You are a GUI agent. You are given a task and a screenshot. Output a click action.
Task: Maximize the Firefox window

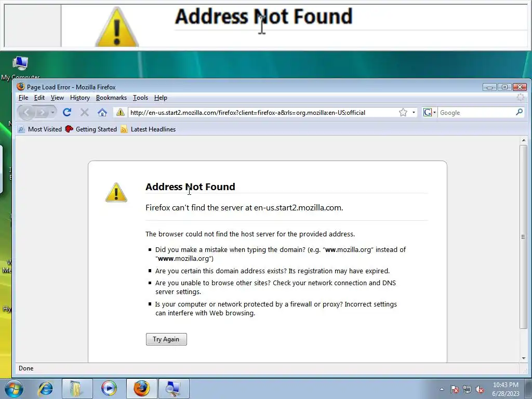pos(504,87)
